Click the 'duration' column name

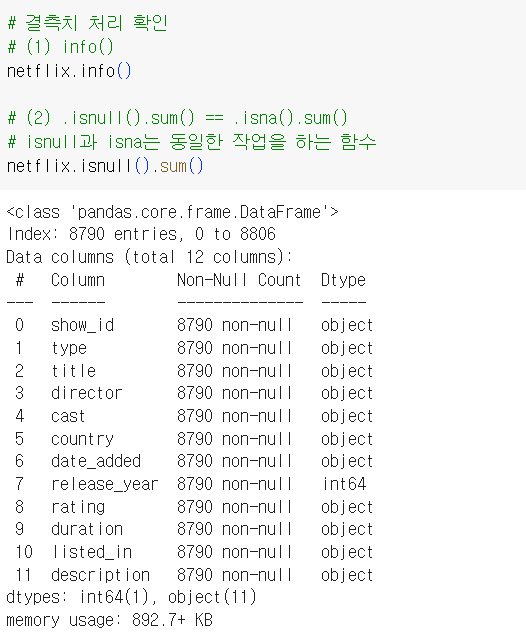point(87,529)
